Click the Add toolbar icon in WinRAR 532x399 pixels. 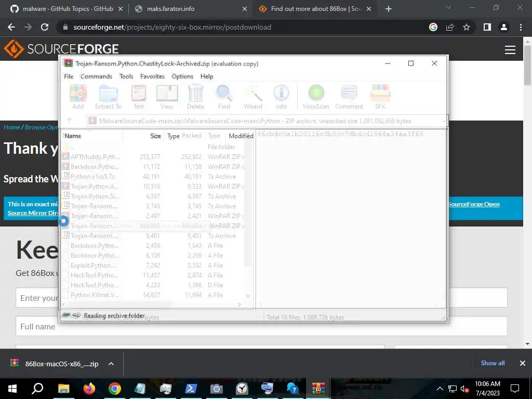click(78, 97)
